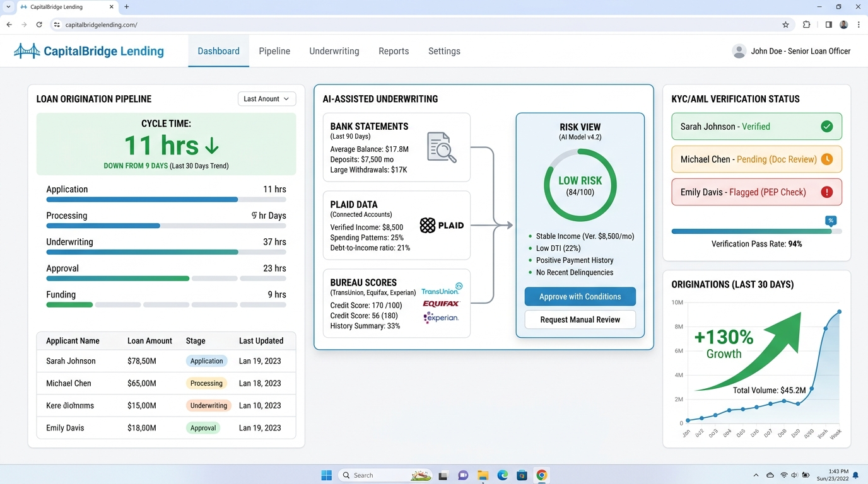Open the taskbar chat app icon
Screen dimensions: 868x484
pyautogui.click(x=463, y=475)
